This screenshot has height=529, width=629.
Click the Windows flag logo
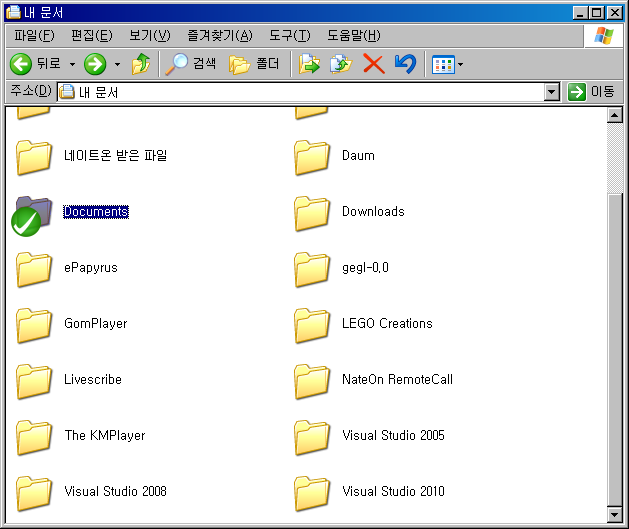[604, 36]
